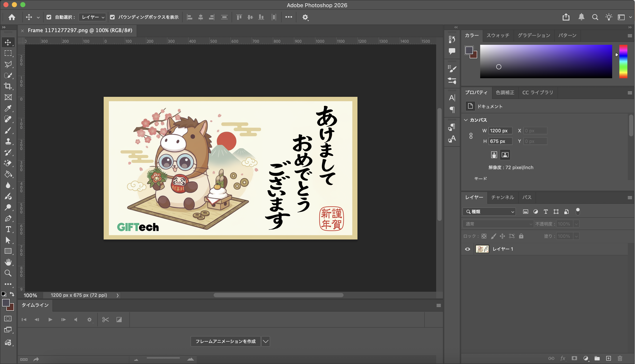Image resolution: width=635 pixels, height=364 pixels.
Task: Open the レイヤー auto-select dropdown
Action: pos(92,17)
